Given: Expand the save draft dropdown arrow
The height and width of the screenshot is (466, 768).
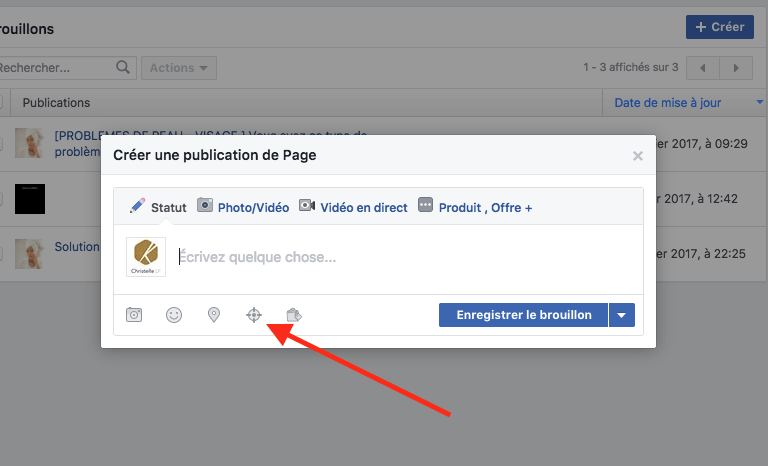Looking at the screenshot, I should pos(622,315).
